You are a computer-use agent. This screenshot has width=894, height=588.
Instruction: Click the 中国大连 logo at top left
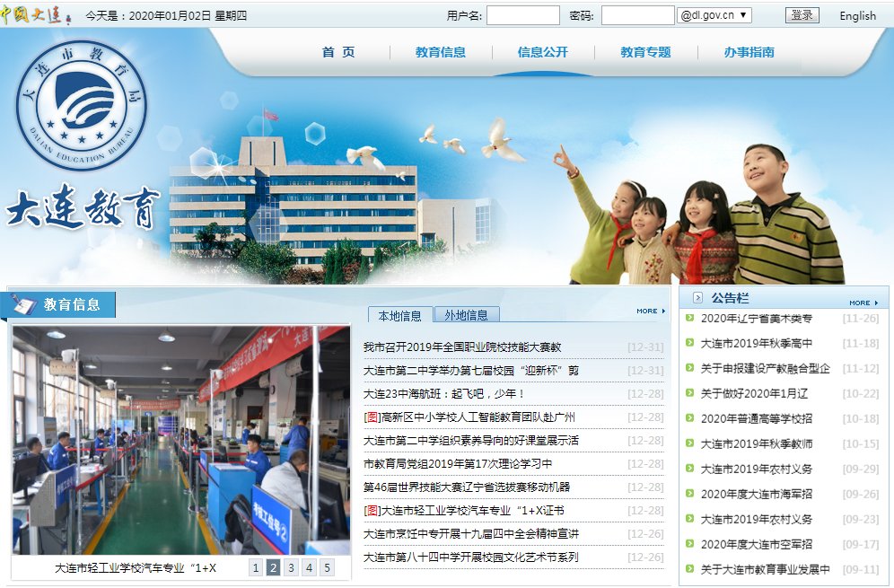tap(37, 15)
